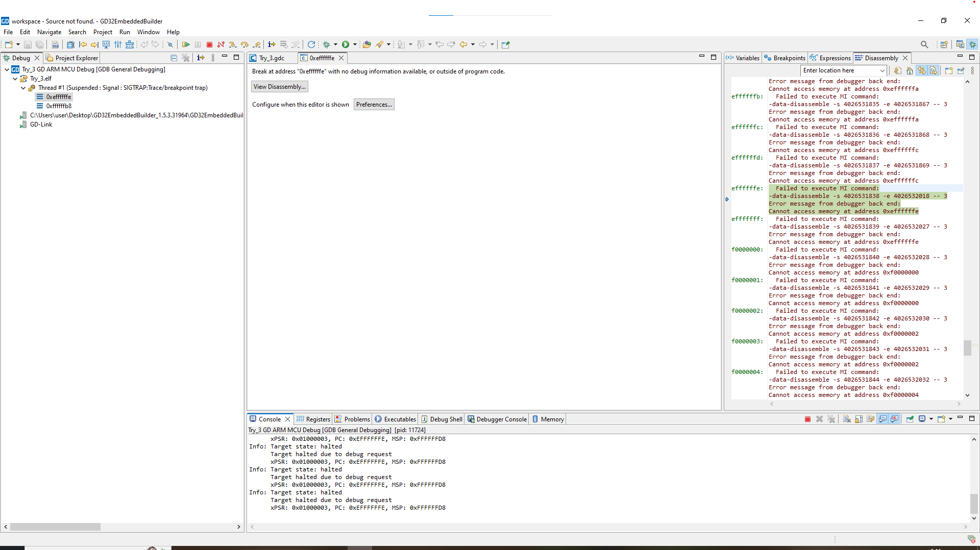Terminate the debug session with red stop
Image resolution: width=980 pixels, height=550 pixels.
[x=209, y=45]
